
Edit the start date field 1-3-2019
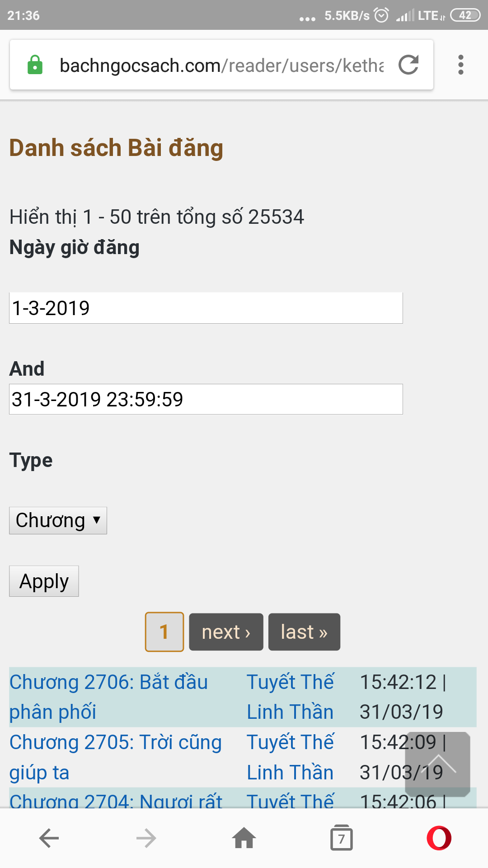pyautogui.click(x=206, y=308)
